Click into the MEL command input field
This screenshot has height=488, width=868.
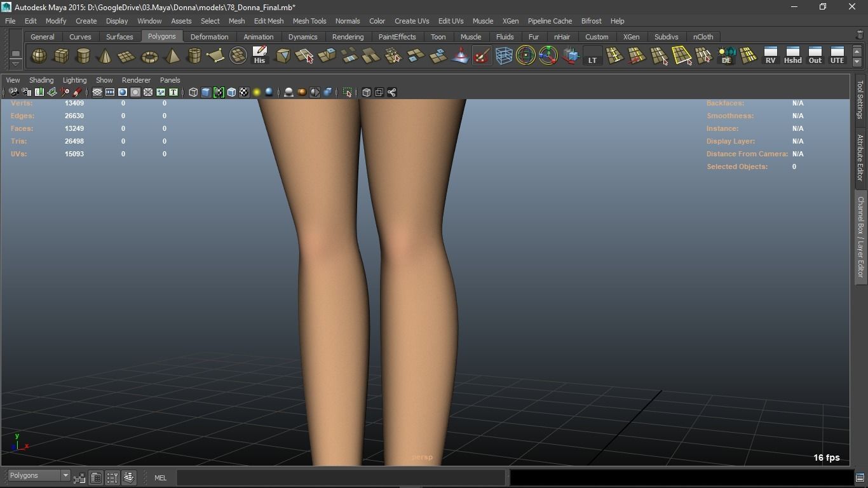point(341,477)
